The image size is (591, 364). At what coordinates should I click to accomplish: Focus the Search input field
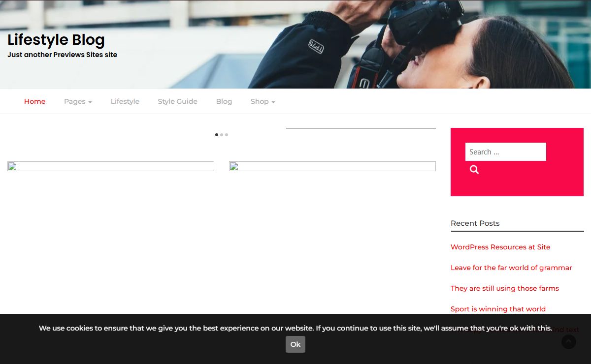tap(506, 152)
